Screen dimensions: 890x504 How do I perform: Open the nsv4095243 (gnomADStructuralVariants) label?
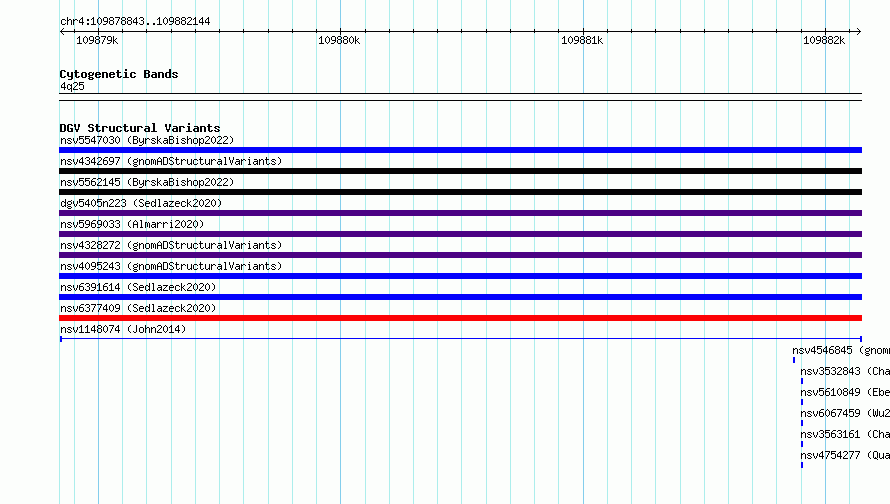click(x=171, y=266)
